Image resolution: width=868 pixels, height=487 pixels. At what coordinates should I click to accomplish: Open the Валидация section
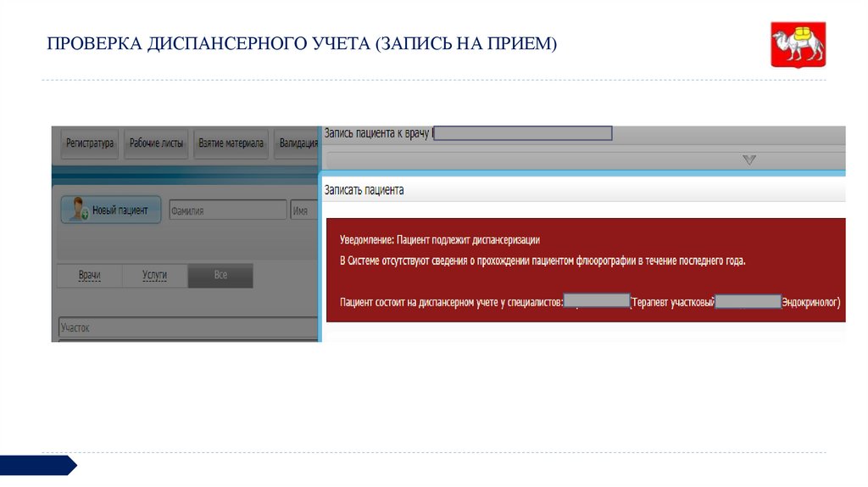click(297, 143)
